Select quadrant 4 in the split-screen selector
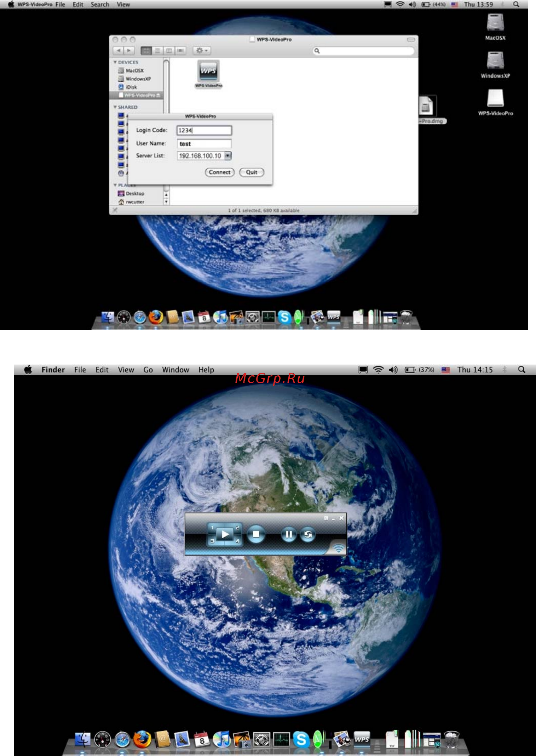The width and height of the screenshot is (536, 756). (237, 541)
